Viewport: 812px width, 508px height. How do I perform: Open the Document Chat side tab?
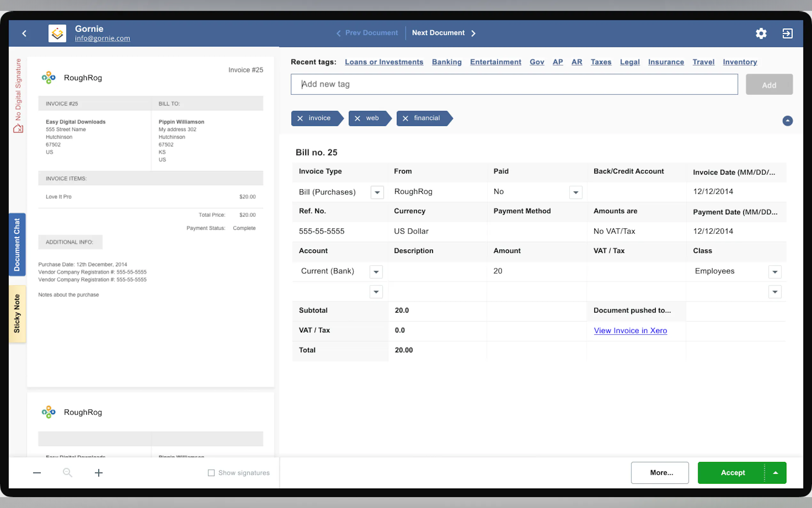[x=17, y=245]
